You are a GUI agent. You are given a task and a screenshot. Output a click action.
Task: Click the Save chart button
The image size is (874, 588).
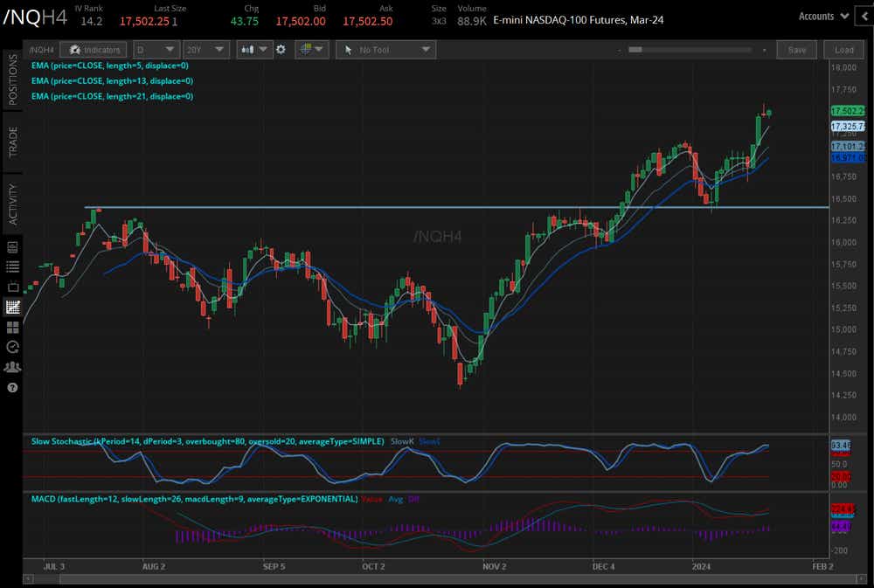pos(796,50)
